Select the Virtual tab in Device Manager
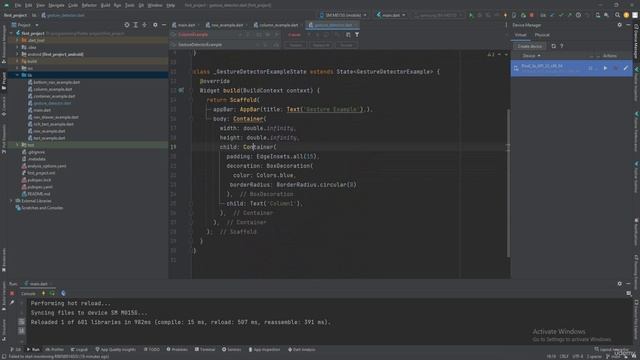The height and width of the screenshot is (360, 640). (x=520, y=35)
